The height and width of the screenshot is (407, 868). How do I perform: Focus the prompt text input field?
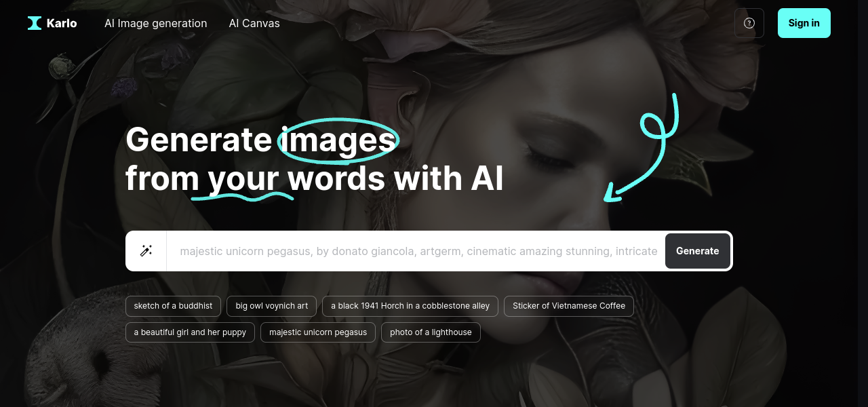(x=416, y=251)
